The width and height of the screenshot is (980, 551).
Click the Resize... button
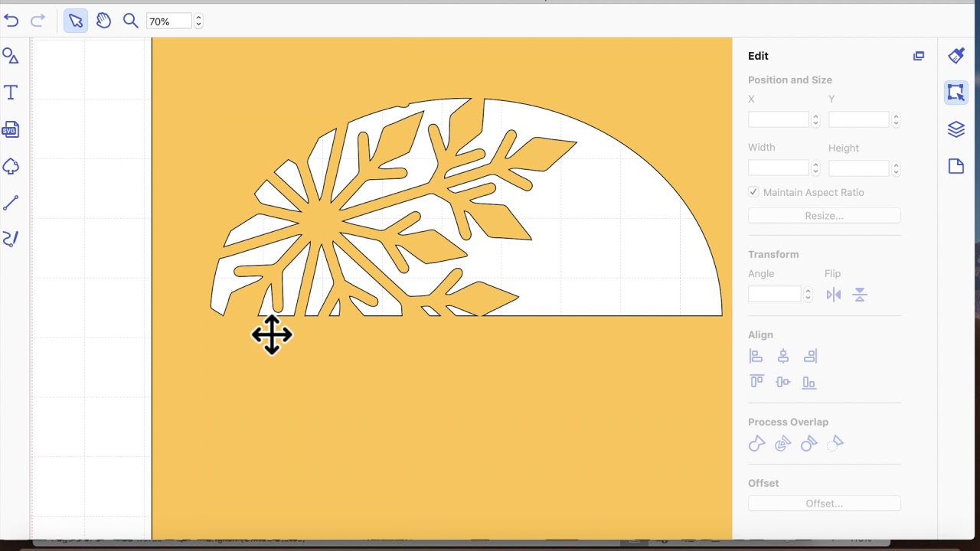[x=825, y=216]
